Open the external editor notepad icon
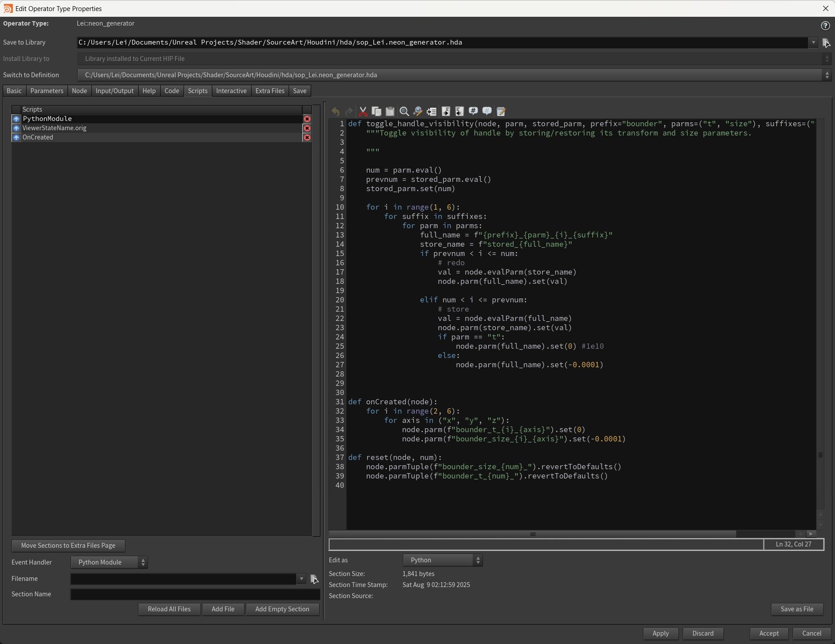 501,111
